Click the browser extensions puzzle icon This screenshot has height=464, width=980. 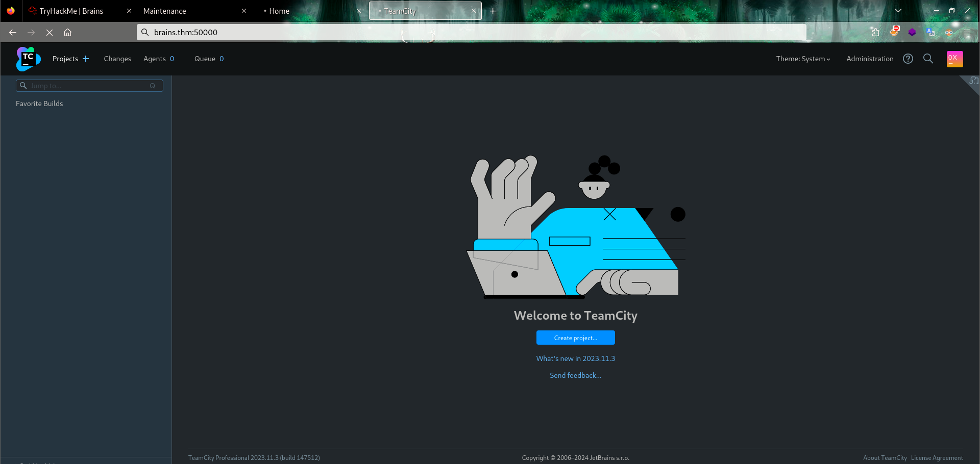point(875,32)
